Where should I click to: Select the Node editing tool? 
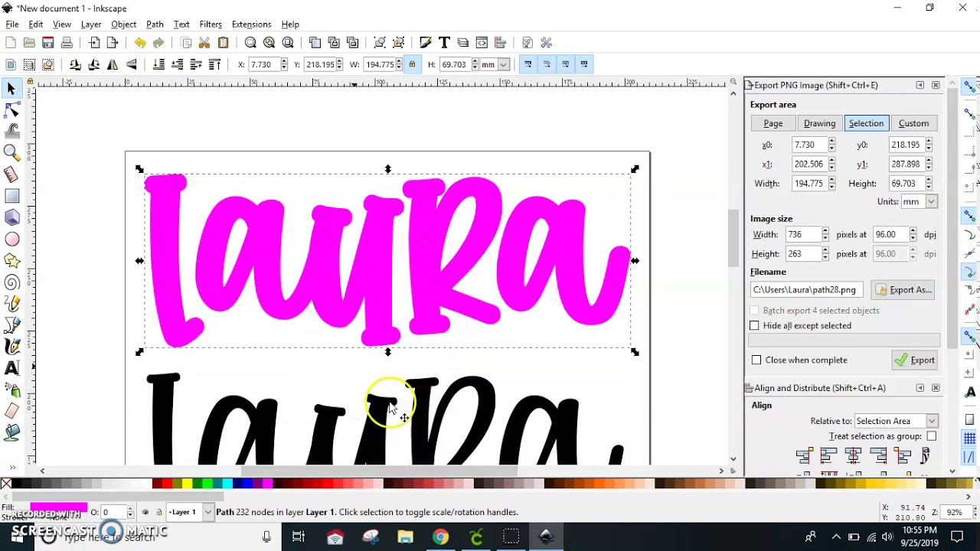pyautogui.click(x=11, y=111)
